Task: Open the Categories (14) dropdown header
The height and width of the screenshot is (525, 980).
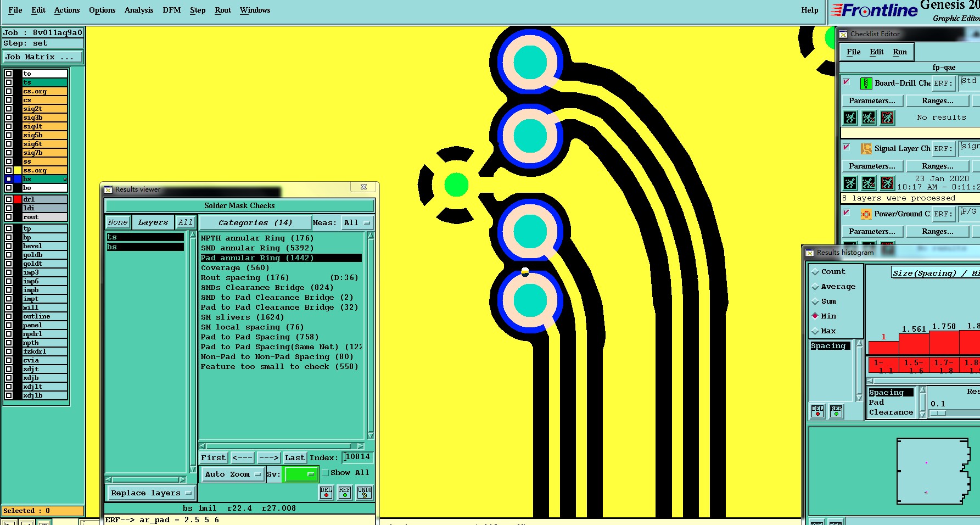Action: [x=255, y=223]
